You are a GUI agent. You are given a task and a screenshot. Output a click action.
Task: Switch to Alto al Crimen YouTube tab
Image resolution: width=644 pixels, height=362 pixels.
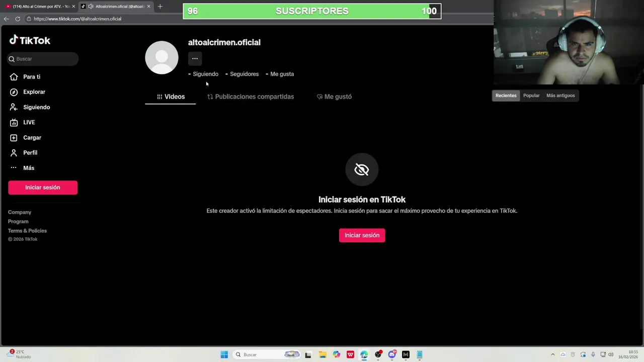tap(40, 7)
